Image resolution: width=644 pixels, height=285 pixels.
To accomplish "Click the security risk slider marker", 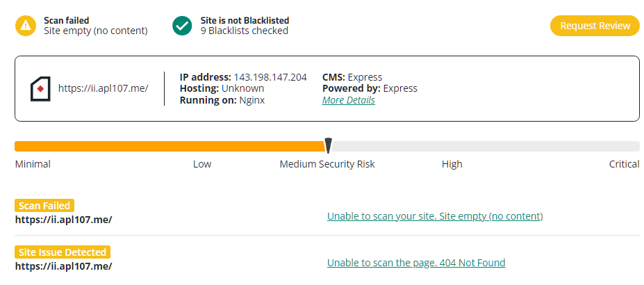I will tap(328, 145).
